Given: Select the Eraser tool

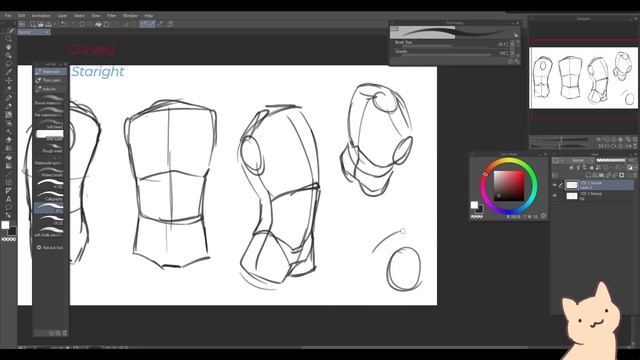Looking at the screenshot, I should [9, 140].
